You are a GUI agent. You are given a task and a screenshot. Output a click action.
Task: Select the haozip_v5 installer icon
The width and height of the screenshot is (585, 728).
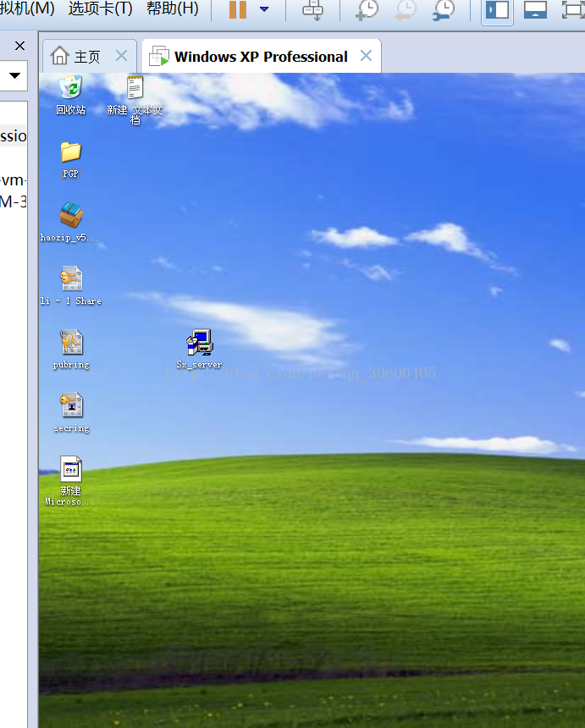(70, 217)
